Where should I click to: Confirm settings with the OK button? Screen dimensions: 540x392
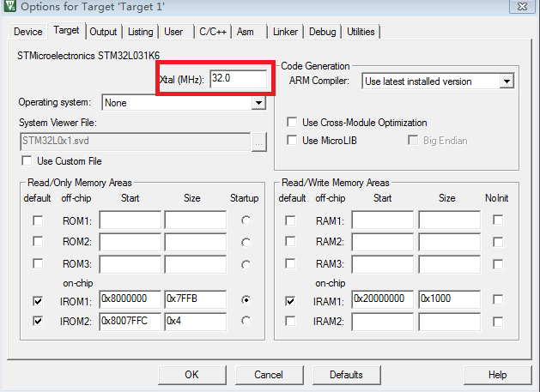192,375
